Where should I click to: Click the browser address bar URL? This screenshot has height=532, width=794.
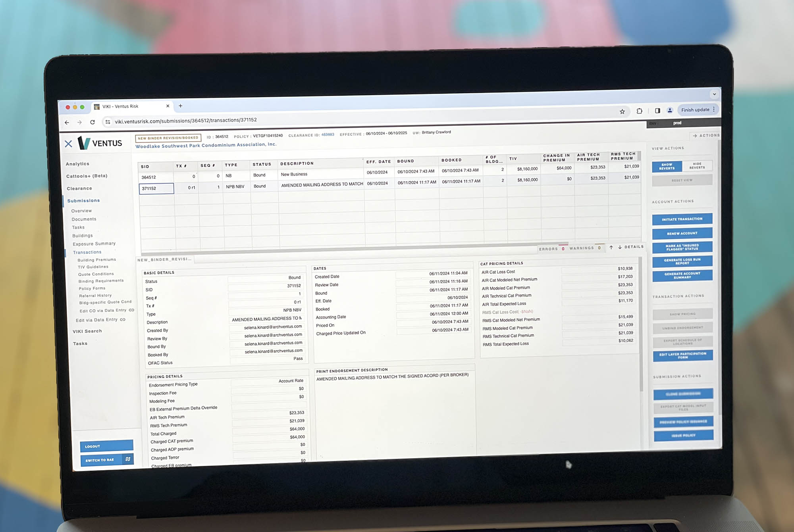185,121
